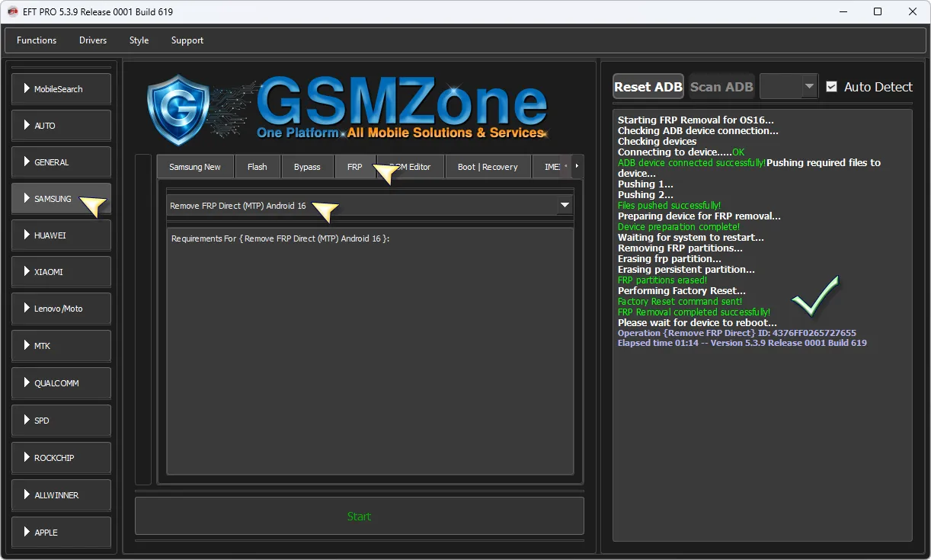Select the Boot | Recovery tab

click(x=487, y=167)
